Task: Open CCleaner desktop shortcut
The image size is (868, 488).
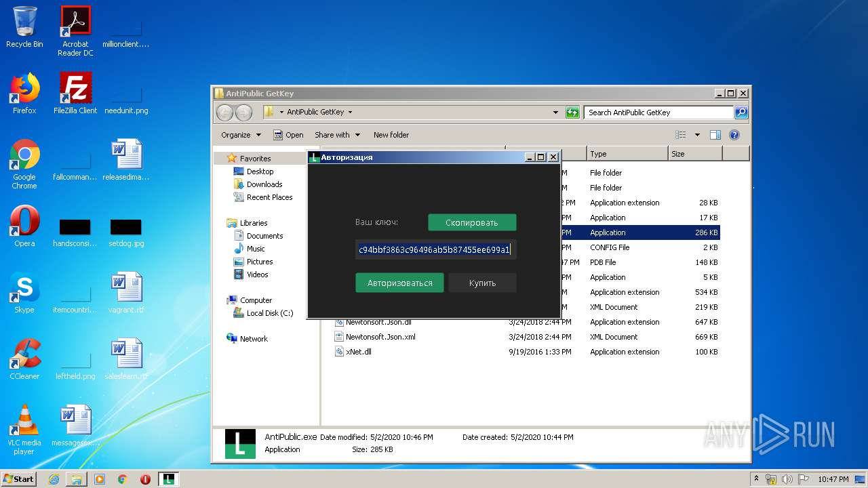Action: click(24, 359)
